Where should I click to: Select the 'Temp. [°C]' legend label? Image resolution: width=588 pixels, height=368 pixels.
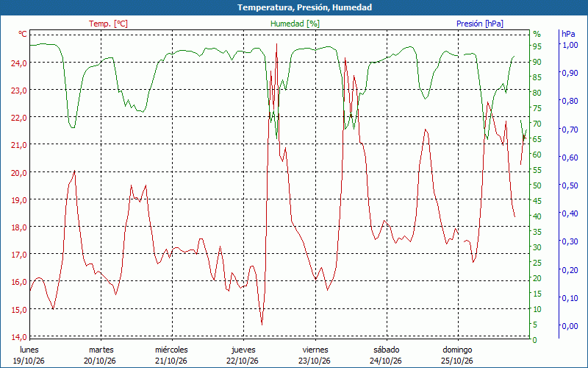point(108,24)
